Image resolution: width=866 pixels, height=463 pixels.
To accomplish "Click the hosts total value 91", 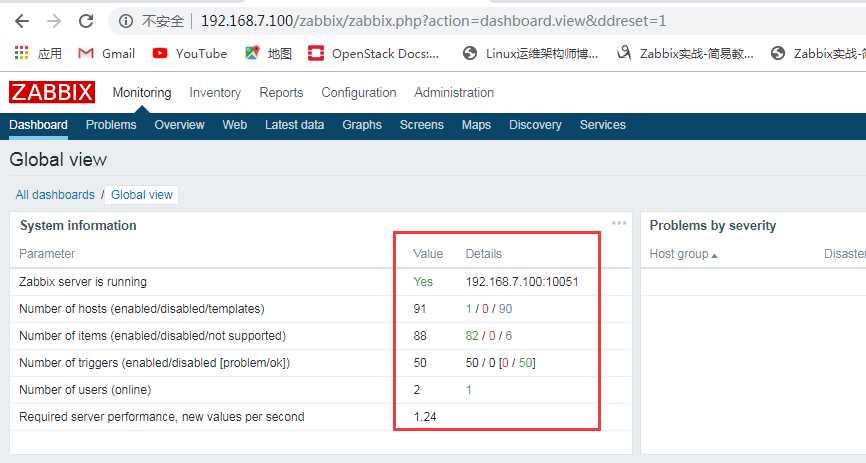I will point(420,309).
